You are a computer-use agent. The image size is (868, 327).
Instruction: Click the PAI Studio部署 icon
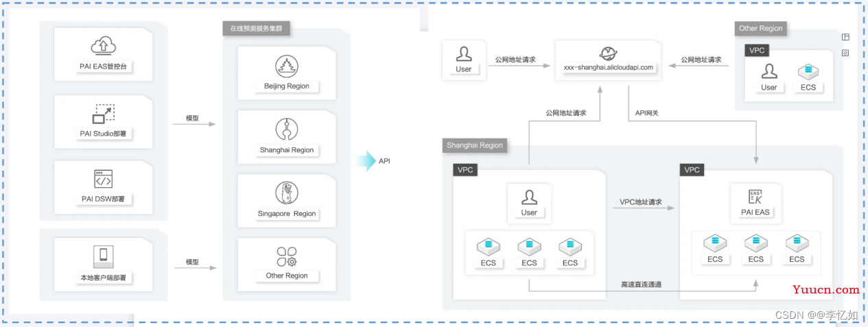103,114
